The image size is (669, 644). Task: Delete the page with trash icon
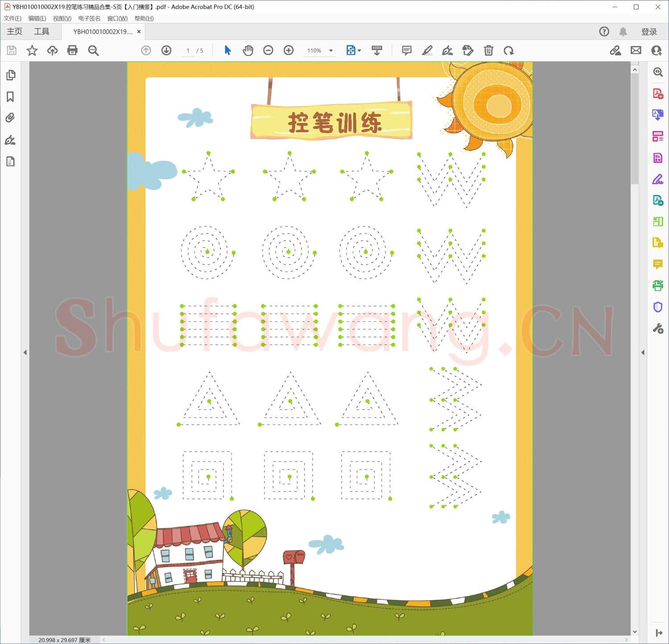(x=488, y=50)
